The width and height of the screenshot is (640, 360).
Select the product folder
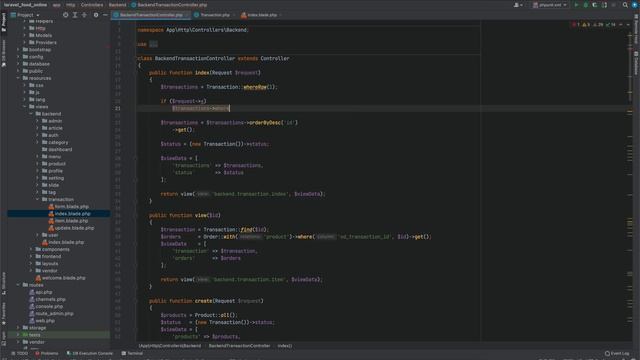pyautogui.click(x=53, y=164)
